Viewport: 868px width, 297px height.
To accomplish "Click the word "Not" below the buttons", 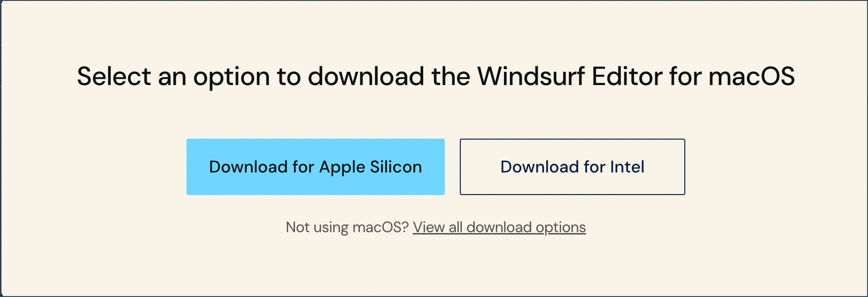I will 297,227.
